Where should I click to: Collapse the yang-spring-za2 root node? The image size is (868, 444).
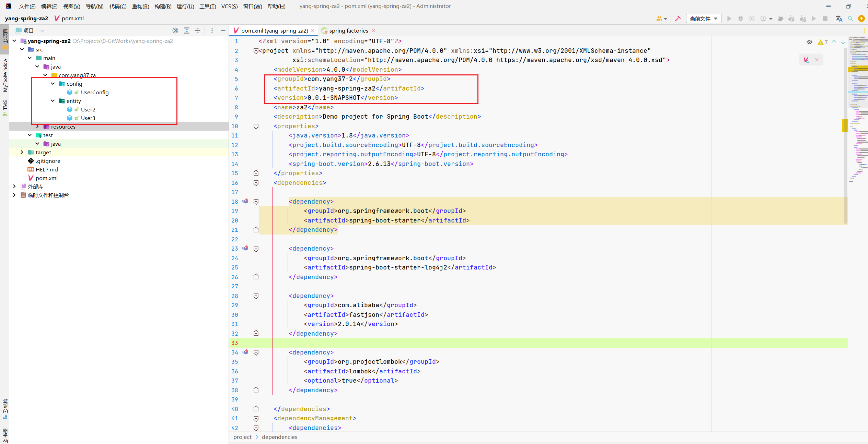14,41
